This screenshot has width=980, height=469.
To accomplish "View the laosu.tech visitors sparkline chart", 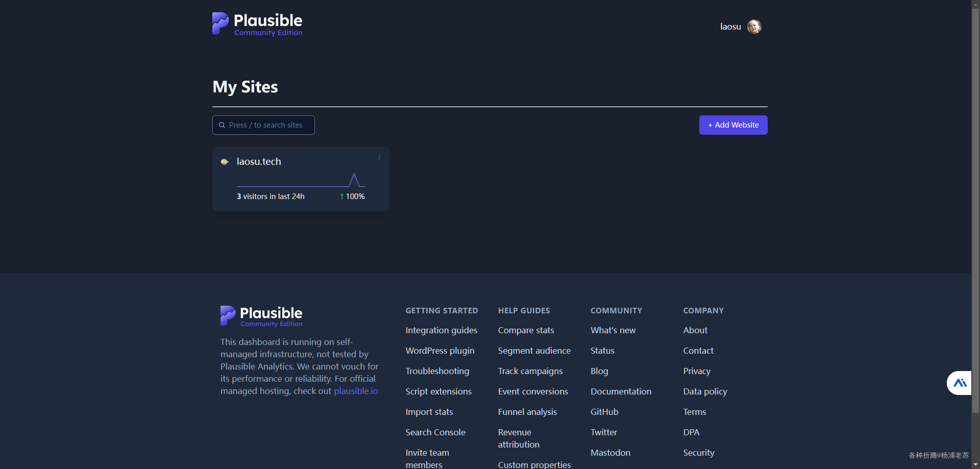I will 301,180.
